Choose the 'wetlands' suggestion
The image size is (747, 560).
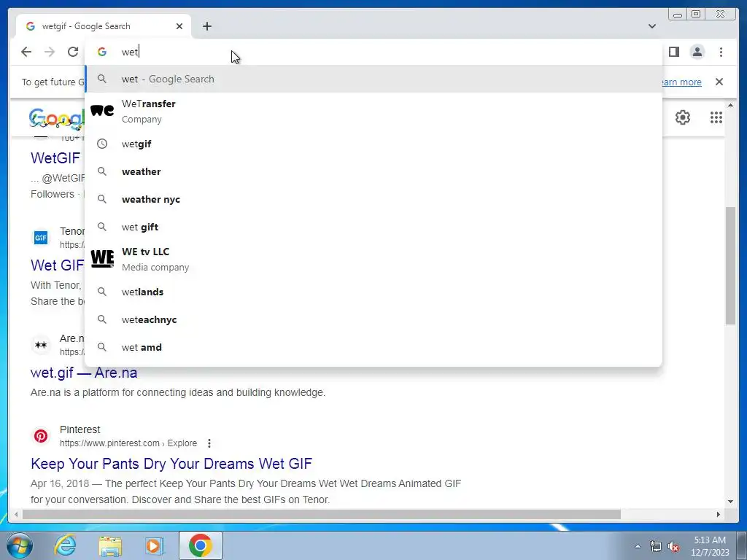pyautogui.click(x=373, y=292)
